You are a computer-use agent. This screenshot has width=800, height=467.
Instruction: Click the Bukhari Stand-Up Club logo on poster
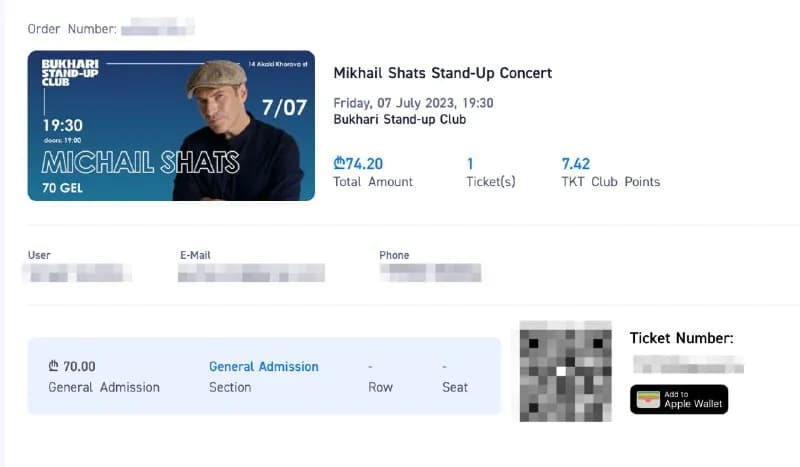(70, 72)
